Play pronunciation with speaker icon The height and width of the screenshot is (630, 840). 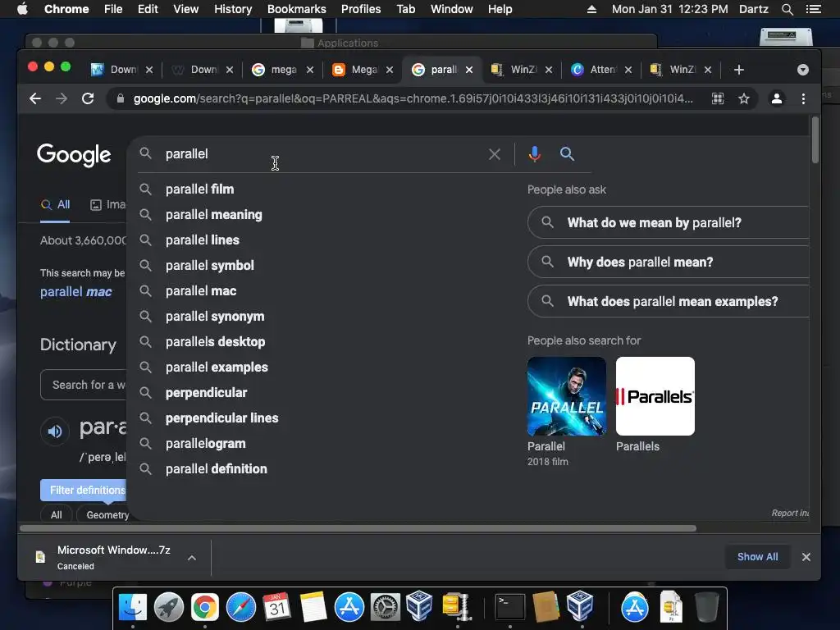[55, 431]
